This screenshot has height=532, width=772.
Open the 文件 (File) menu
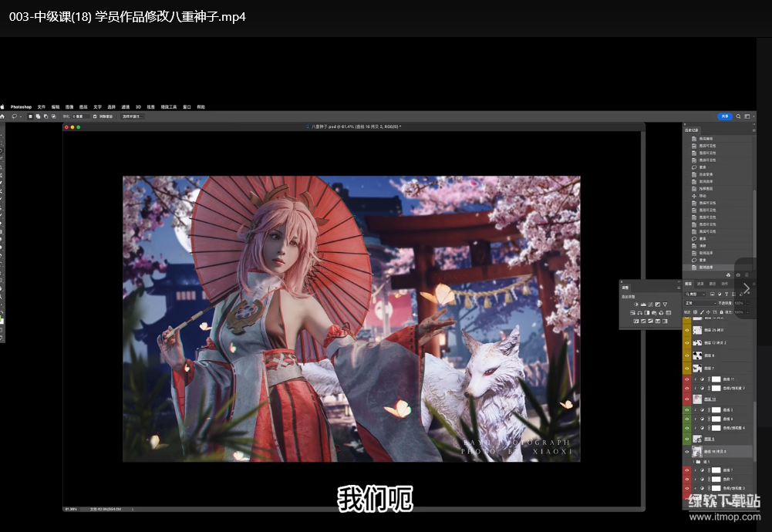(x=42, y=107)
